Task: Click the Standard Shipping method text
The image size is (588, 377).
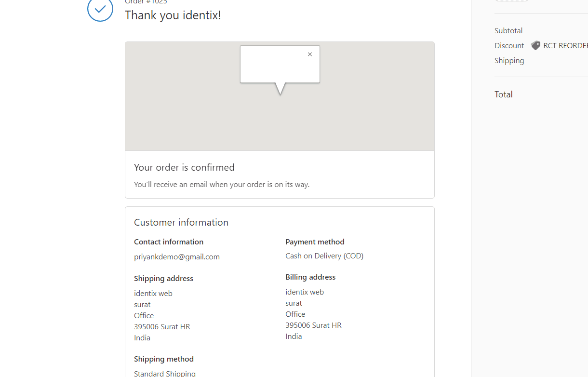Action: pyautogui.click(x=165, y=374)
